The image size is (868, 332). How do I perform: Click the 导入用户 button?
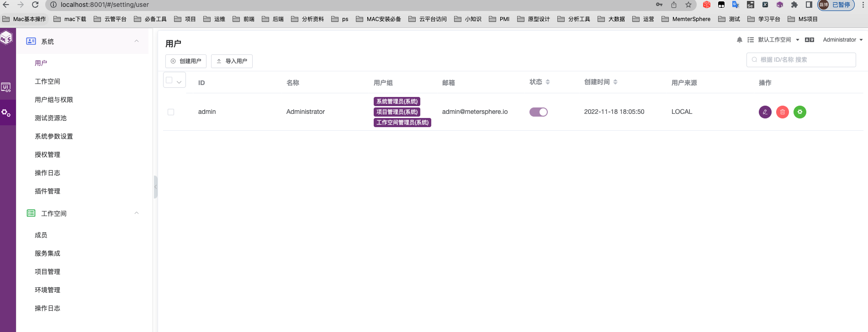pos(232,61)
